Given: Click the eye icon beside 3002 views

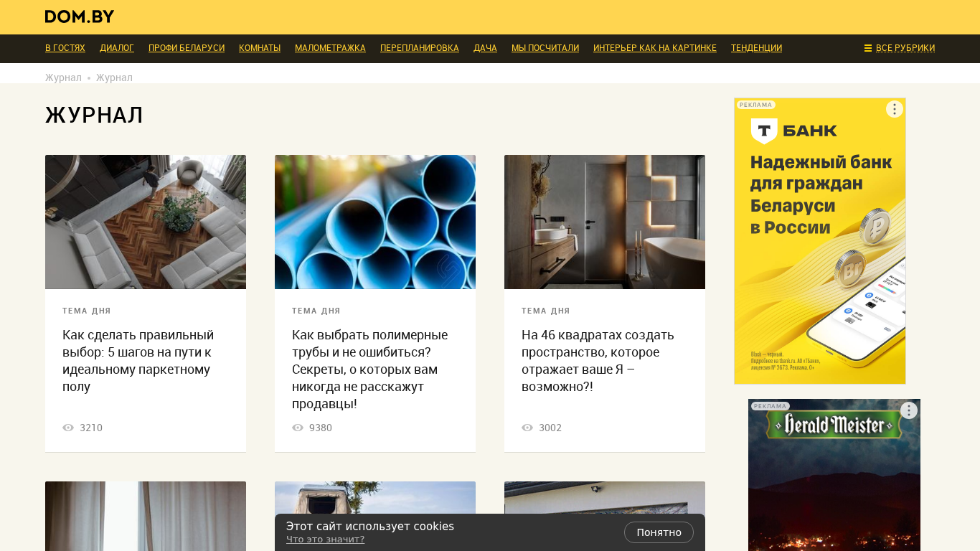Looking at the screenshot, I should [527, 428].
